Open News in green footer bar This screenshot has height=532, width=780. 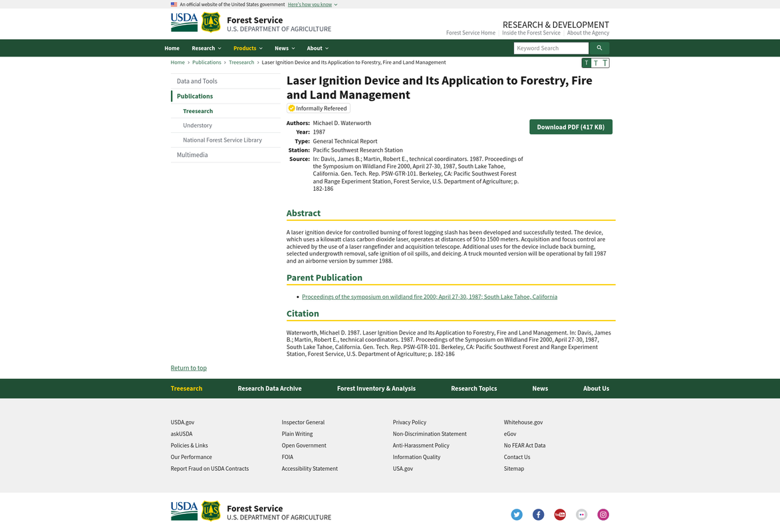click(x=540, y=388)
